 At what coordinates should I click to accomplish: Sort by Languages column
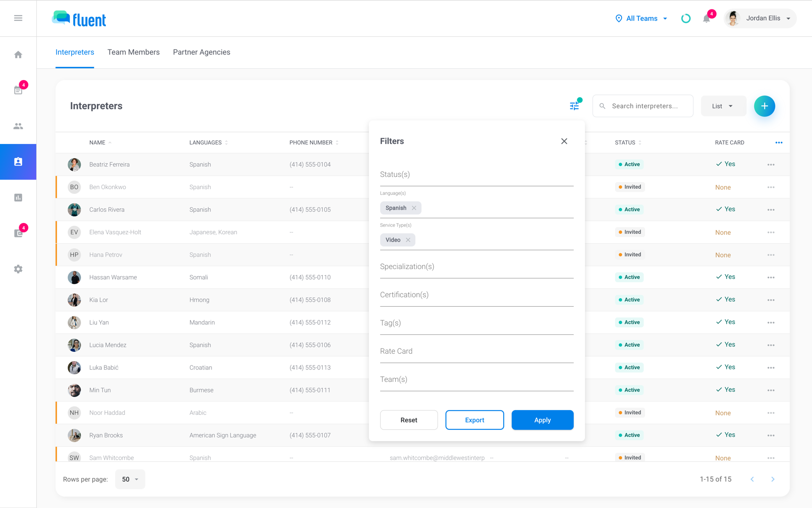tap(208, 143)
